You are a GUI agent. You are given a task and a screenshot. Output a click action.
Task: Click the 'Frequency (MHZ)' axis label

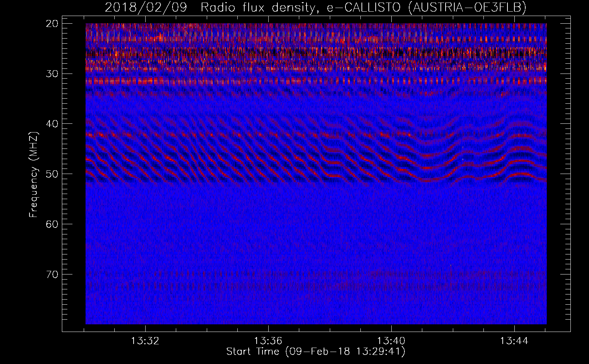(x=33, y=175)
